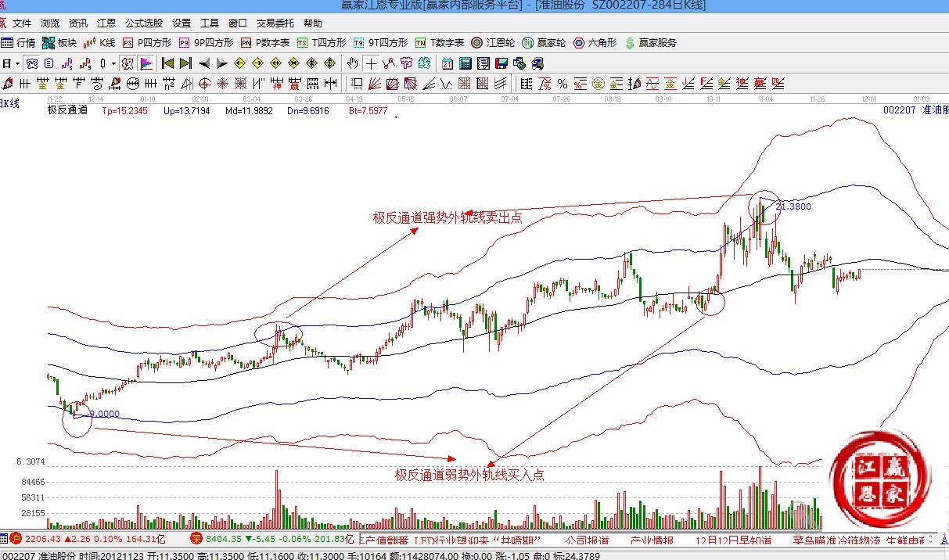Toggle the pink flag indicator button
This screenshot has width=949, height=560.
(x=146, y=63)
